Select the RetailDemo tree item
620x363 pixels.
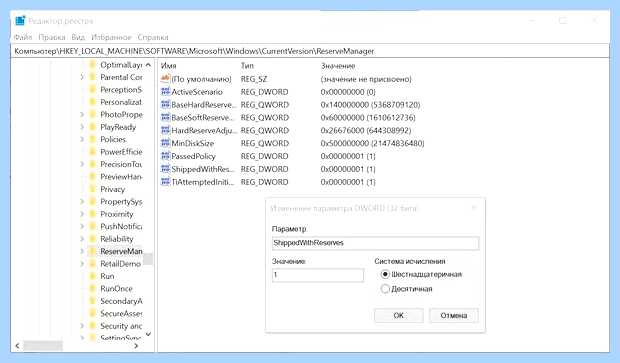tap(120, 264)
